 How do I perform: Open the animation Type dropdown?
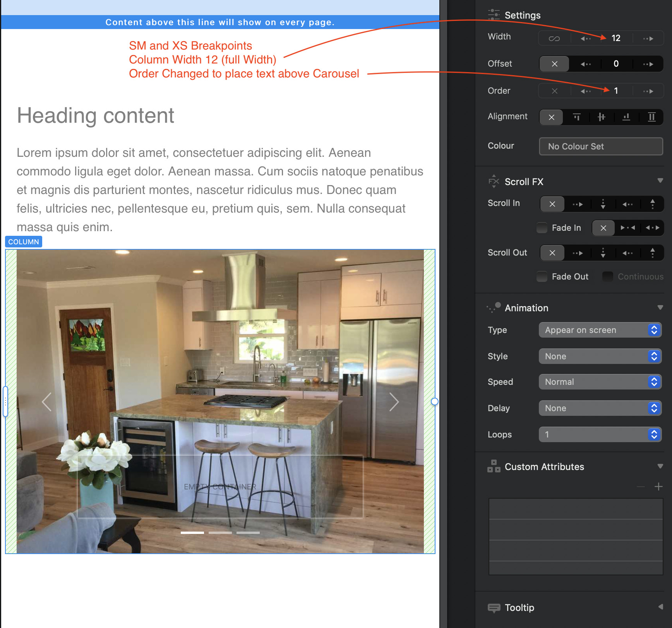(600, 330)
